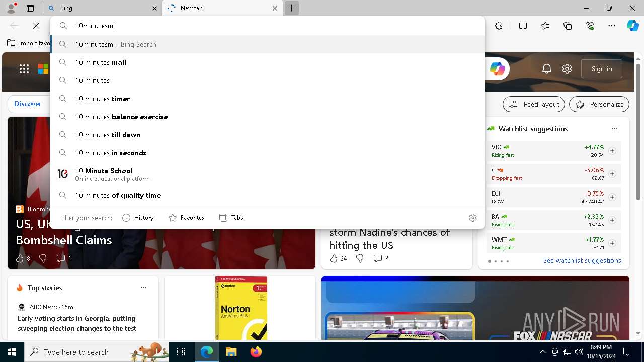Close the New tab tab
644x362 pixels.
pyautogui.click(x=275, y=8)
